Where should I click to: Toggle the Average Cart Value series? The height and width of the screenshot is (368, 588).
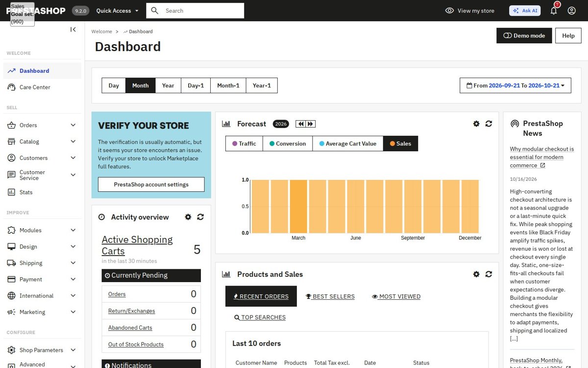[348, 144]
